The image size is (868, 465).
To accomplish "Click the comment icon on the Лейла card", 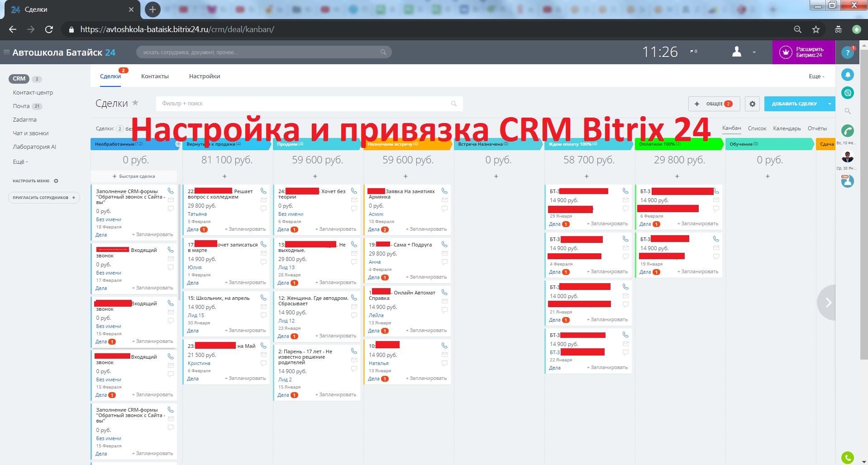I will click(x=444, y=310).
